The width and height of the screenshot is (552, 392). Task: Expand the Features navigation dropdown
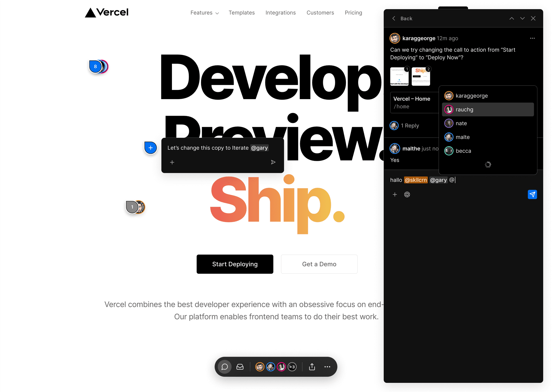click(204, 12)
